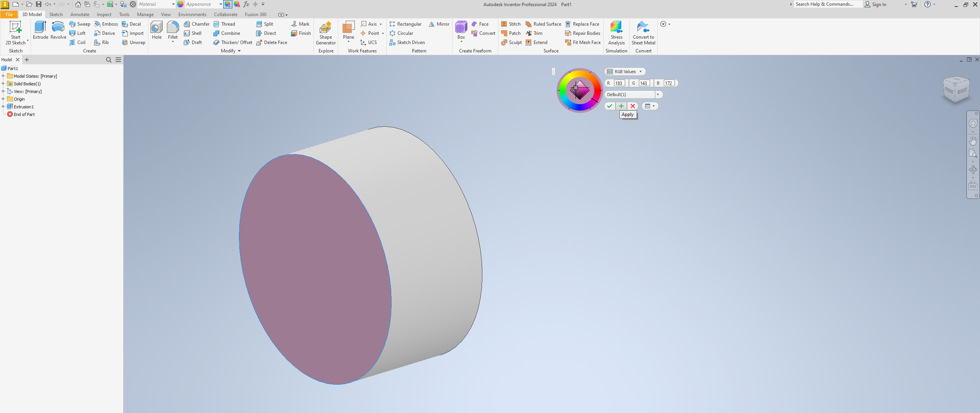Open the color editor options menu button
980x413 pixels.
pos(650,106)
